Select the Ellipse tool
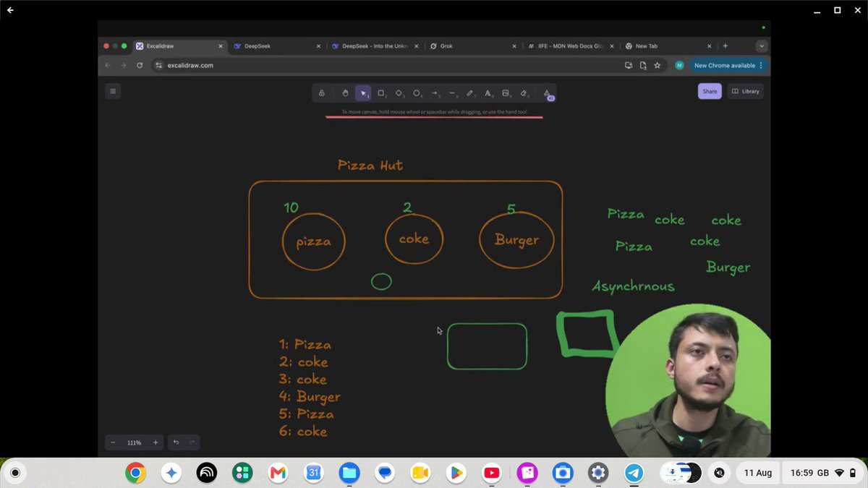This screenshot has height=488, width=868. coord(417,93)
